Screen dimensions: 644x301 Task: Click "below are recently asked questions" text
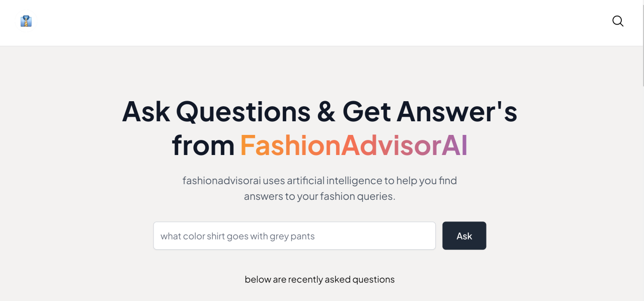[319, 279]
